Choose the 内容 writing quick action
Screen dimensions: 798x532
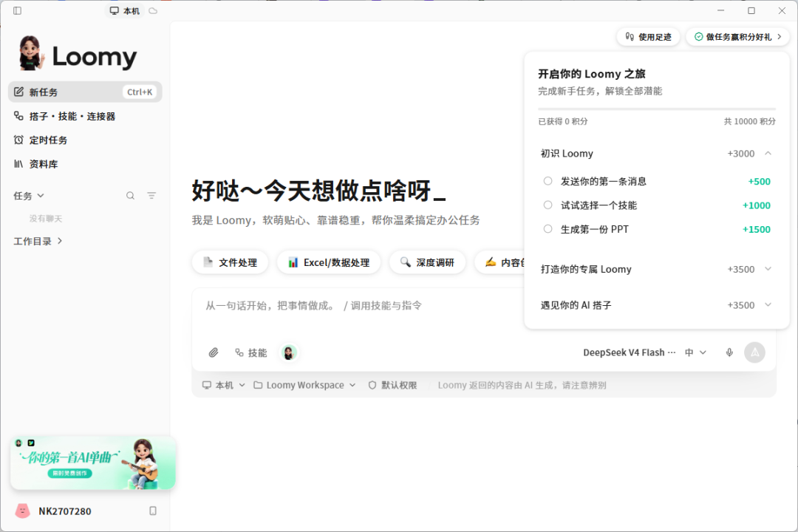pyautogui.click(x=499, y=262)
